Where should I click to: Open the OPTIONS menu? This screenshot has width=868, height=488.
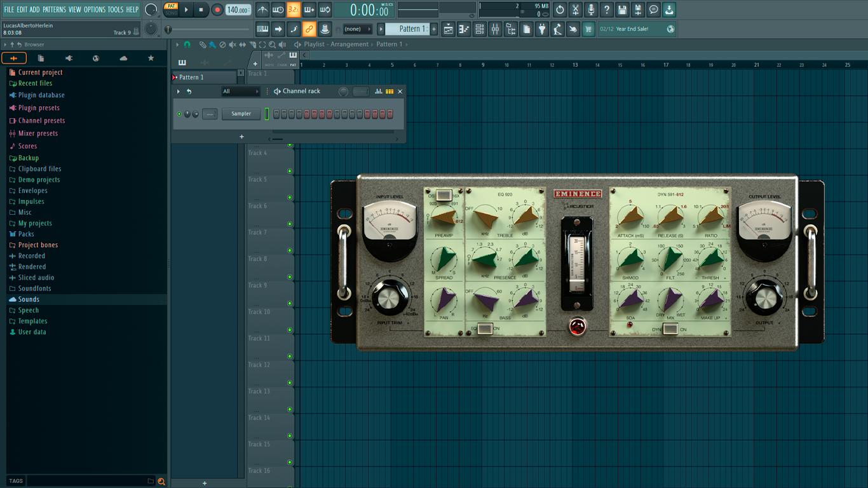tap(95, 10)
